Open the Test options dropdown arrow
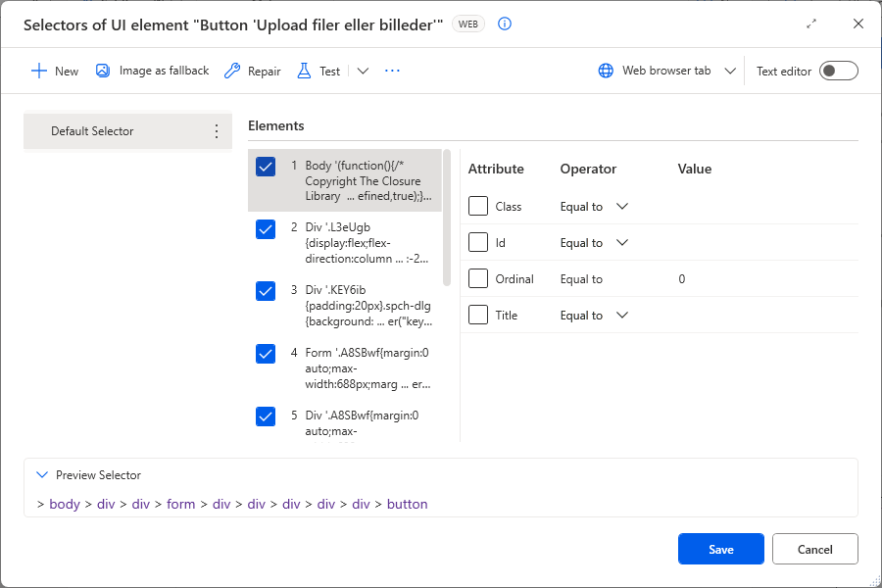Viewport: 882px width, 588px height. [363, 71]
